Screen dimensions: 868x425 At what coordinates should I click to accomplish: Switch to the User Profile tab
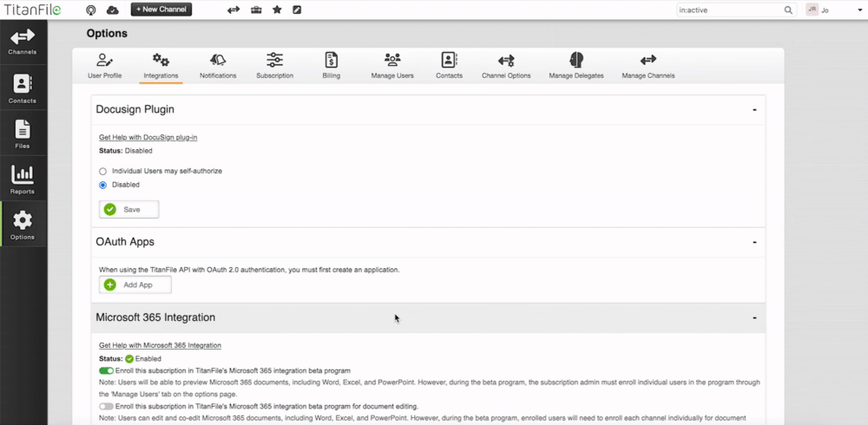pyautogui.click(x=105, y=67)
